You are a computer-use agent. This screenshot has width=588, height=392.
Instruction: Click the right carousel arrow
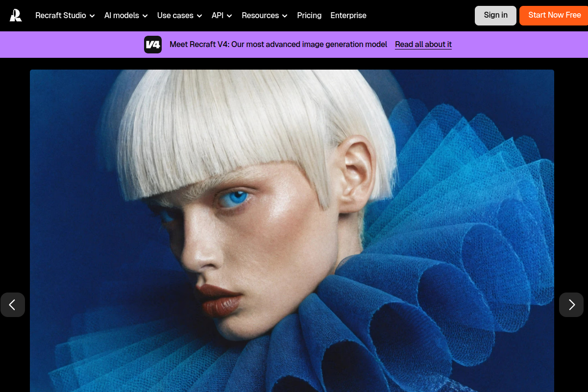pyautogui.click(x=571, y=305)
